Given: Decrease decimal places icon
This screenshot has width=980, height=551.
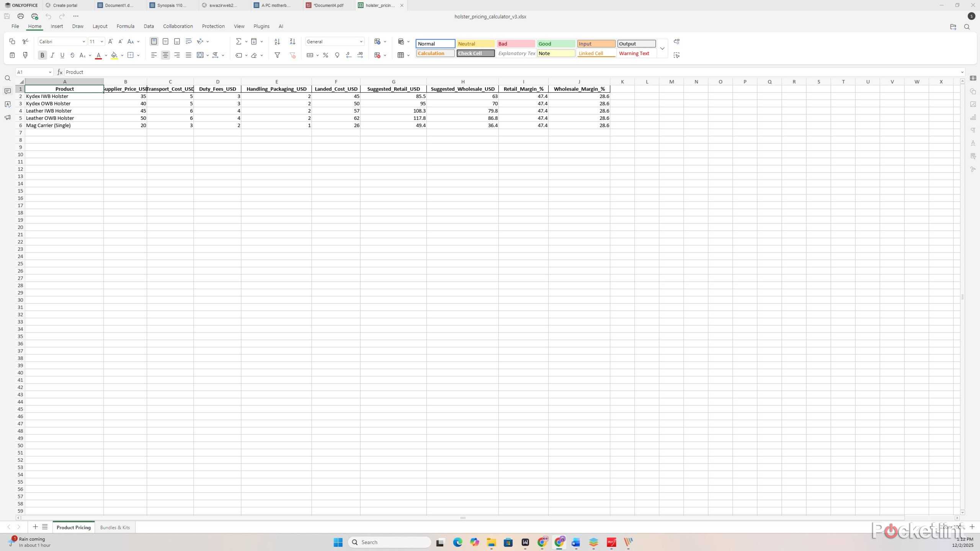Looking at the screenshot, I should coord(348,55).
